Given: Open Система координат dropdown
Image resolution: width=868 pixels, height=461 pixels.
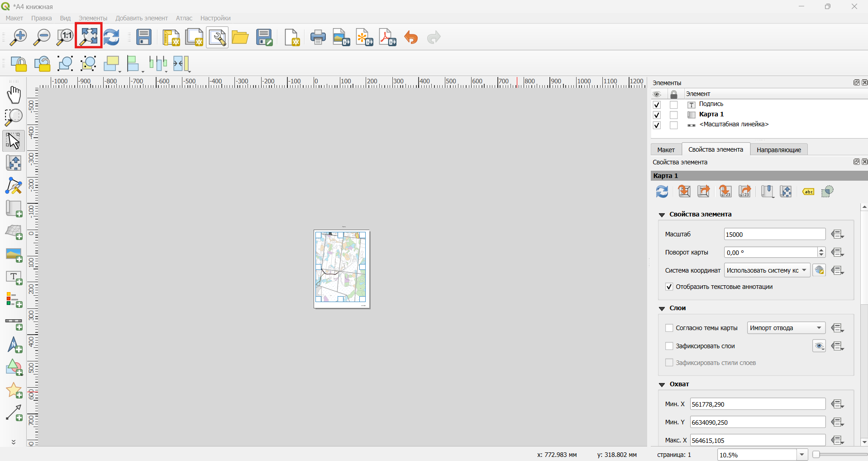Looking at the screenshot, I should click(767, 270).
